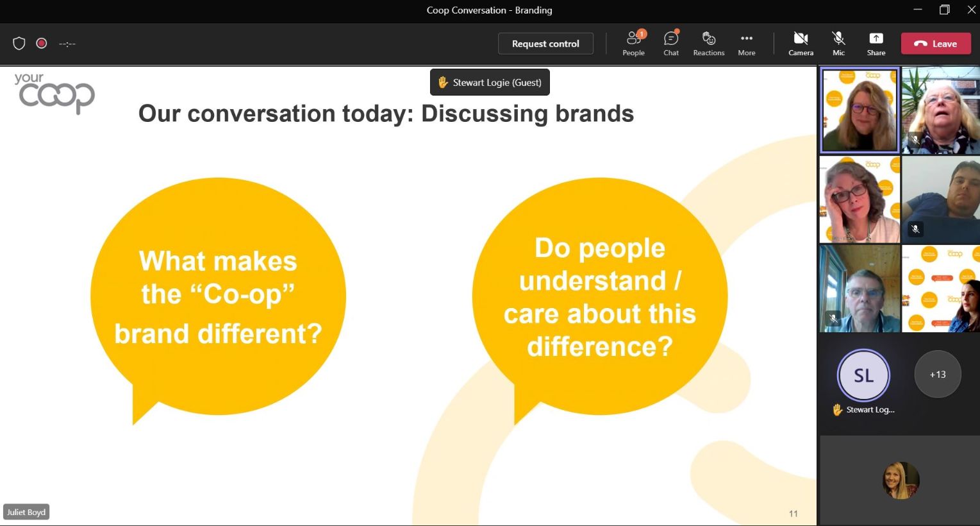This screenshot has height=526, width=980.
Task: Turn on the Camera
Action: tap(801, 44)
